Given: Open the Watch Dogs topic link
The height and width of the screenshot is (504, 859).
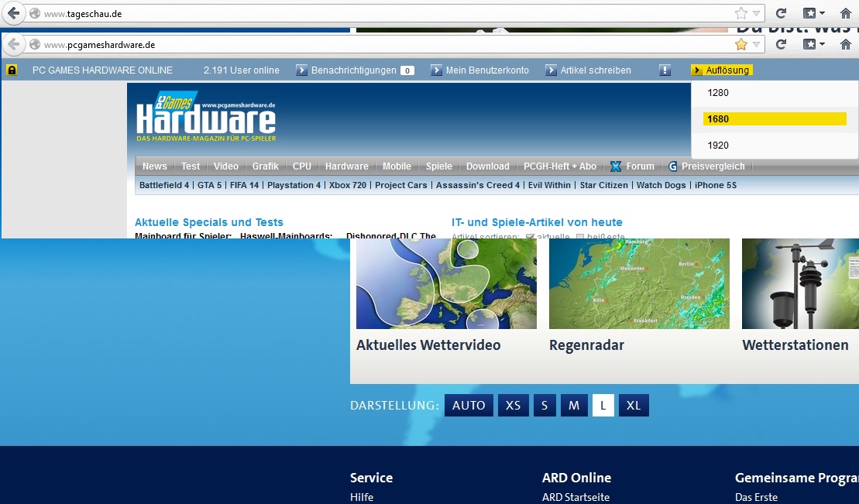Looking at the screenshot, I should pyautogui.click(x=661, y=185).
